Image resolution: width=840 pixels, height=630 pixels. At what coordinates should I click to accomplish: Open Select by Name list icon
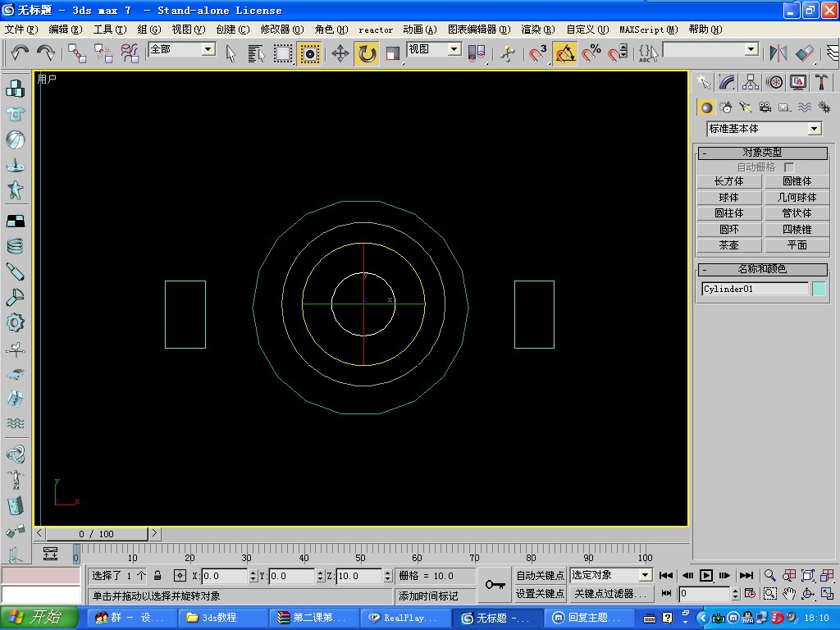click(x=257, y=53)
